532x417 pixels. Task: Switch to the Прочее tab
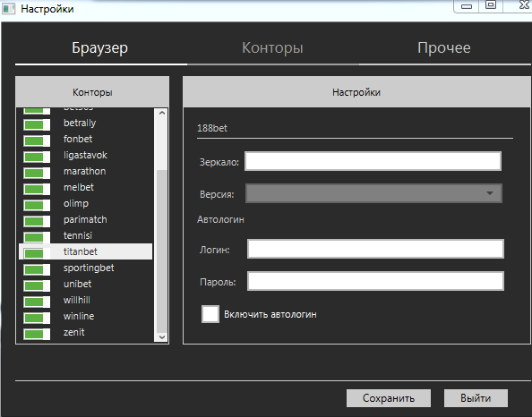click(x=444, y=47)
